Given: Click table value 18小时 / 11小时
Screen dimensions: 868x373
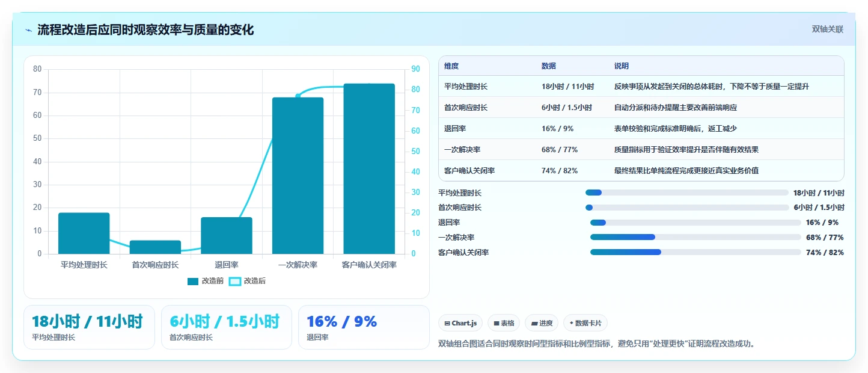Looking at the screenshot, I should click(567, 87).
